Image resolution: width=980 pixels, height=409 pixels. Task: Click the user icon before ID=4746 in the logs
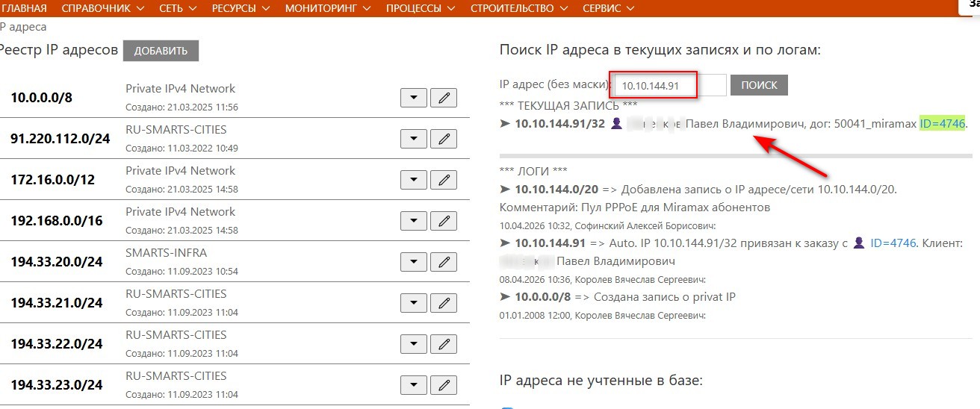[x=859, y=243]
